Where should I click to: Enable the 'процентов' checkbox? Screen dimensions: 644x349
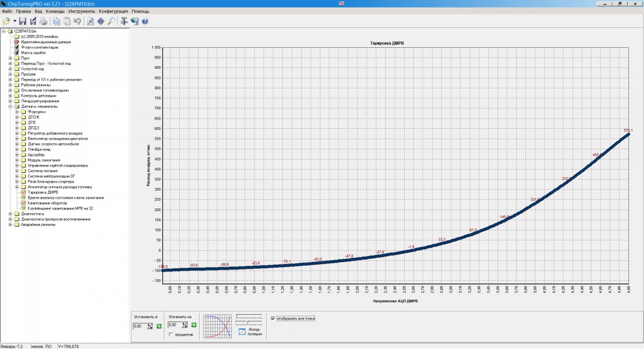[x=171, y=335]
